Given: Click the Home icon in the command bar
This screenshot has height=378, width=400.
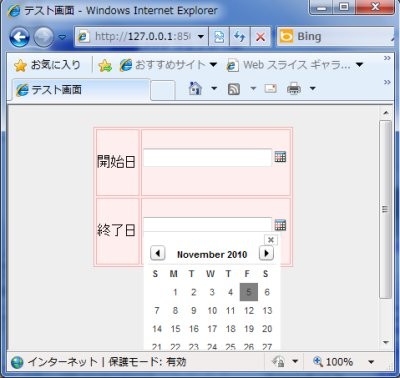Looking at the screenshot, I should [195, 88].
